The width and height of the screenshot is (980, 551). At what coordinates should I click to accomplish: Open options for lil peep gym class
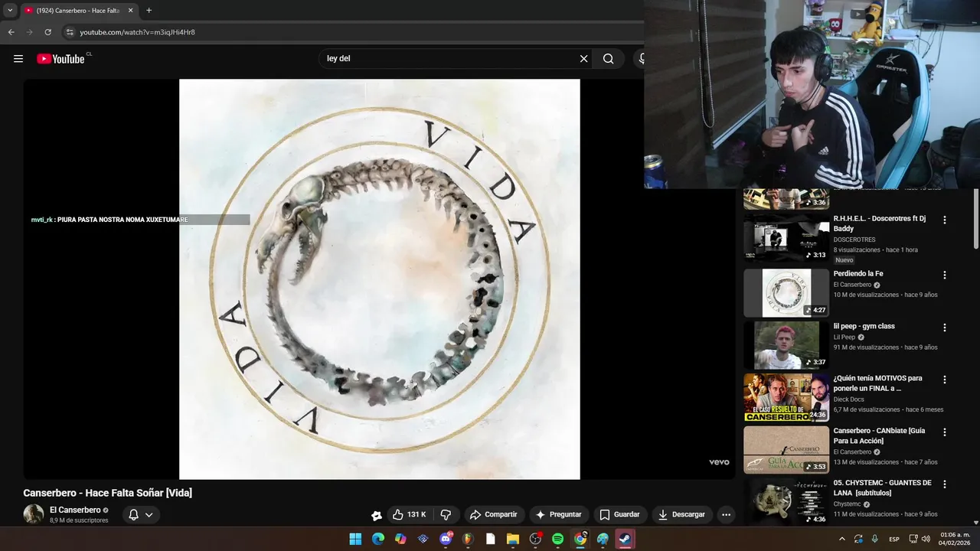coord(944,328)
